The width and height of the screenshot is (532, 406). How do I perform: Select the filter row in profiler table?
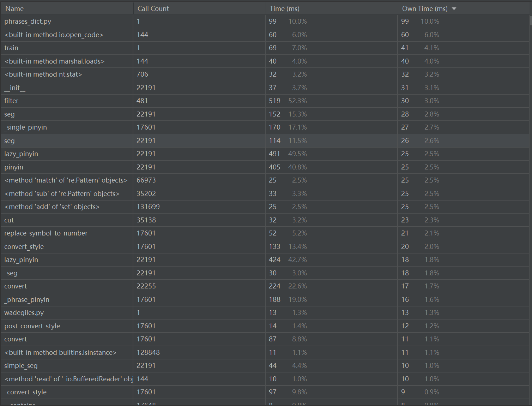point(11,101)
